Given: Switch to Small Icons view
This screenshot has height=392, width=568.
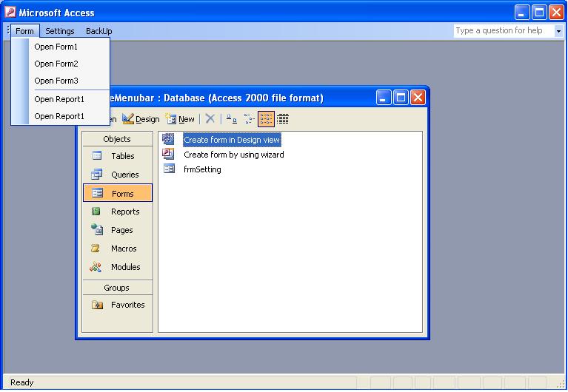Looking at the screenshot, I should [249, 119].
